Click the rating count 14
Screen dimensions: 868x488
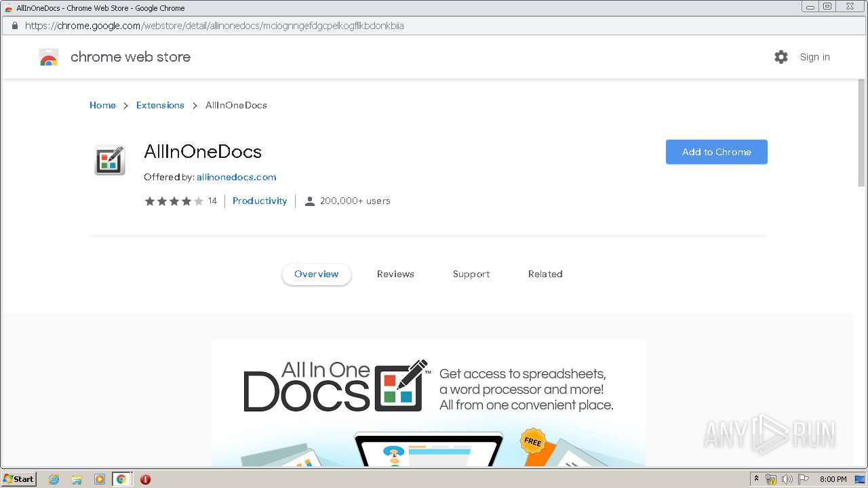pyautogui.click(x=212, y=201)
